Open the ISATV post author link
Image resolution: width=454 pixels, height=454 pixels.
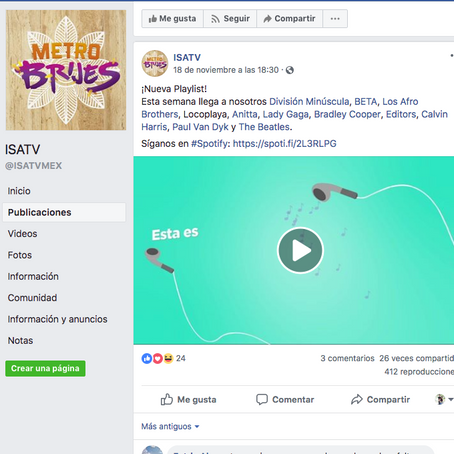pos(187,57)
